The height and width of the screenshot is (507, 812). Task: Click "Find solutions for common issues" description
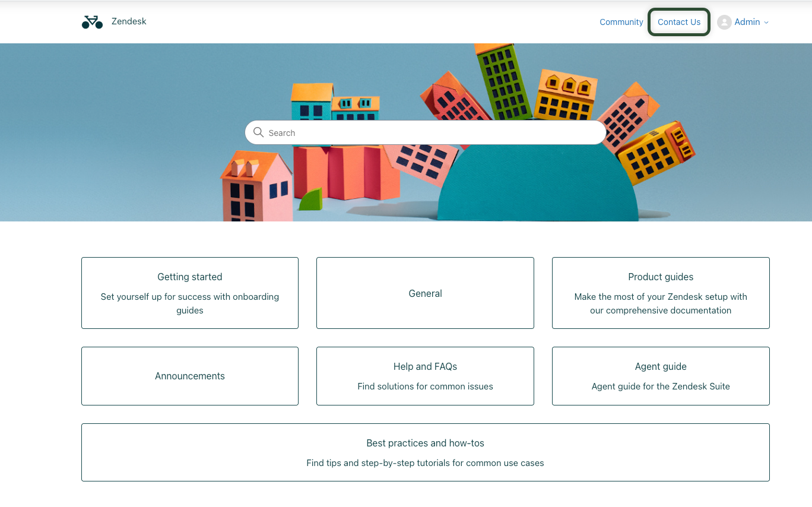tap(425, 386)
